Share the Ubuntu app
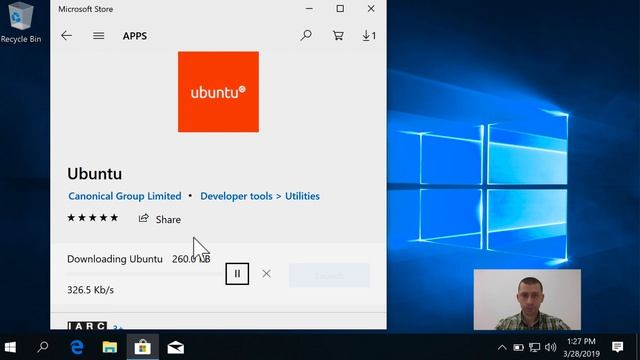Image resolution: width=640 pixels, height=360 pixels. [x=160, y=219]
